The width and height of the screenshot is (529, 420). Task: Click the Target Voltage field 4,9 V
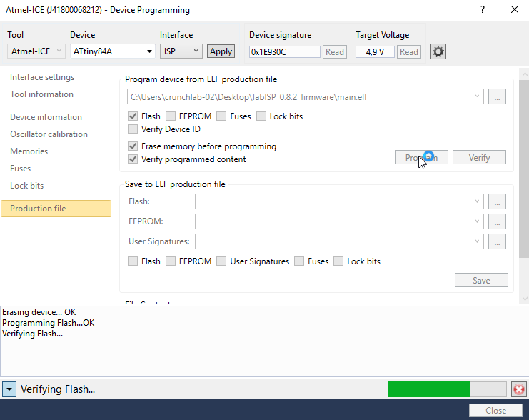(375, 52)
